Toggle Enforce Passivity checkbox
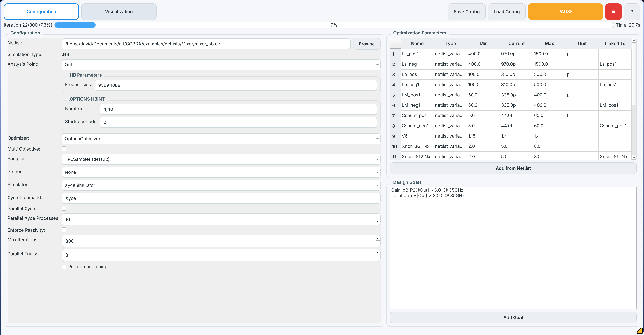Viewport: 644px width, 335px height. point(64,230)
